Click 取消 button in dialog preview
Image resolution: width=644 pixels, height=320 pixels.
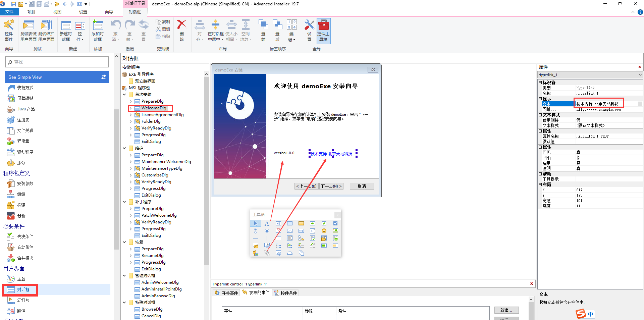click(362, 186)
